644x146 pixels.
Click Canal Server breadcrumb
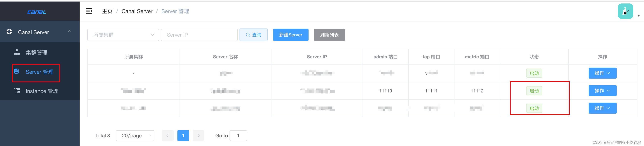(137, 11)
